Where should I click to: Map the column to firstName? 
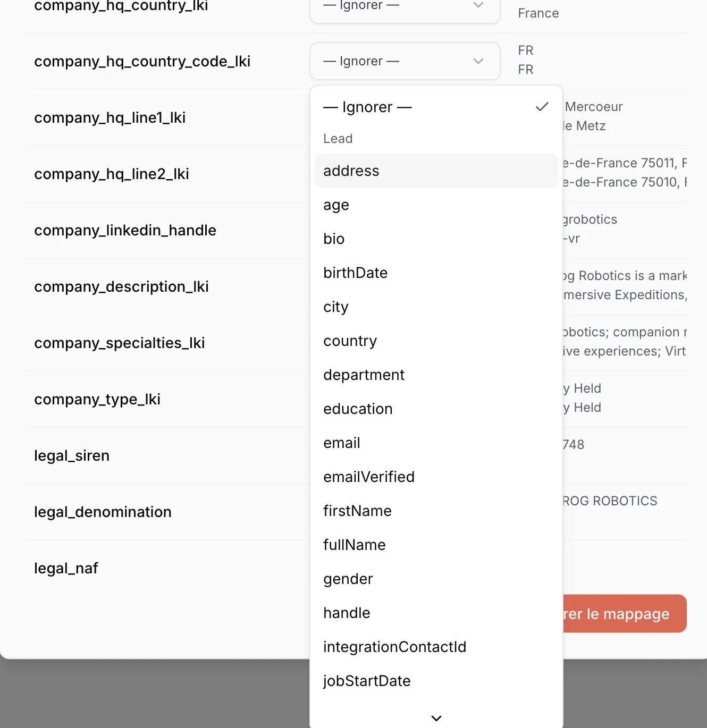tap(436, 511)
